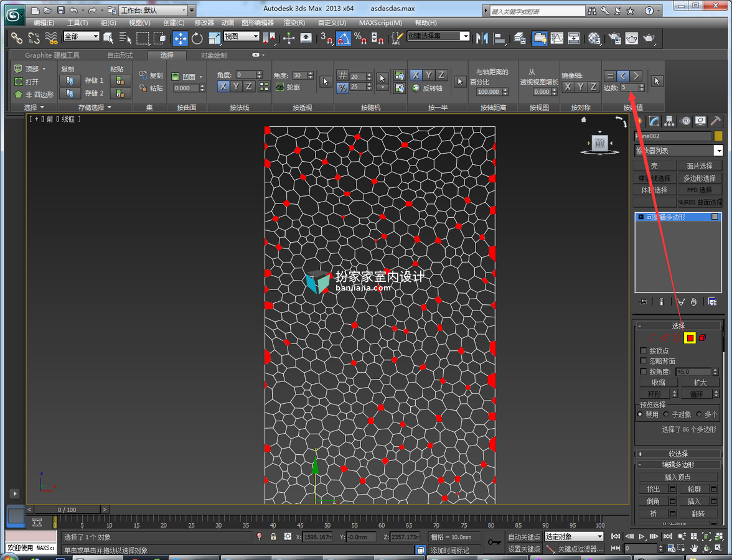Switch to the 对象绘制 ribbon tab
This screenshot has height=560, width=732.
pyautogui.click(x=214, y=55)
